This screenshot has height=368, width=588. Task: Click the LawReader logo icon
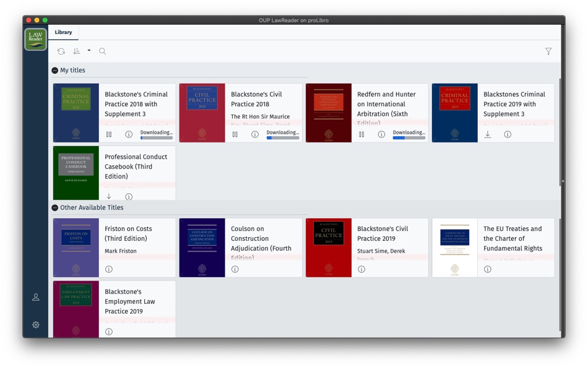tap(36, 39)
